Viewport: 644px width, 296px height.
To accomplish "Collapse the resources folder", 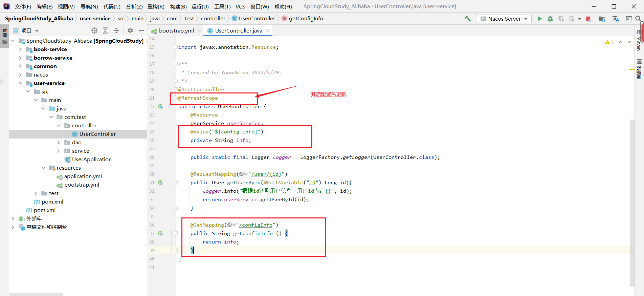I will pos(43,168).
